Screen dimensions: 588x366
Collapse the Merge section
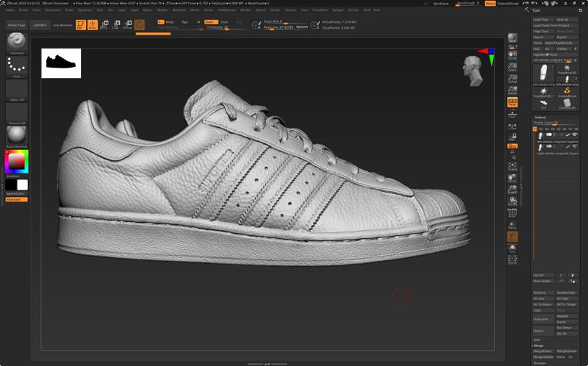[x=539, y=345]
